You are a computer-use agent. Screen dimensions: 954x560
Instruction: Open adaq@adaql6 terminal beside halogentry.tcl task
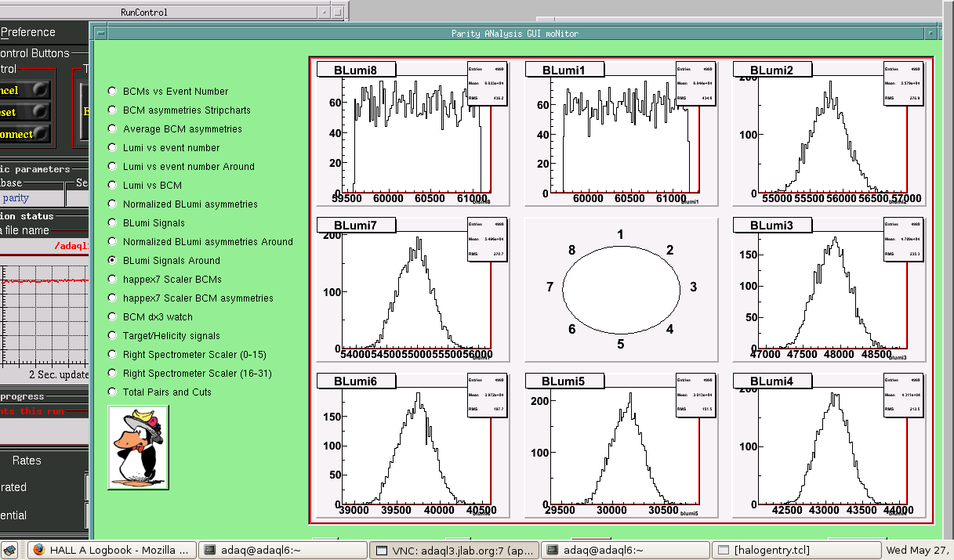625,551
